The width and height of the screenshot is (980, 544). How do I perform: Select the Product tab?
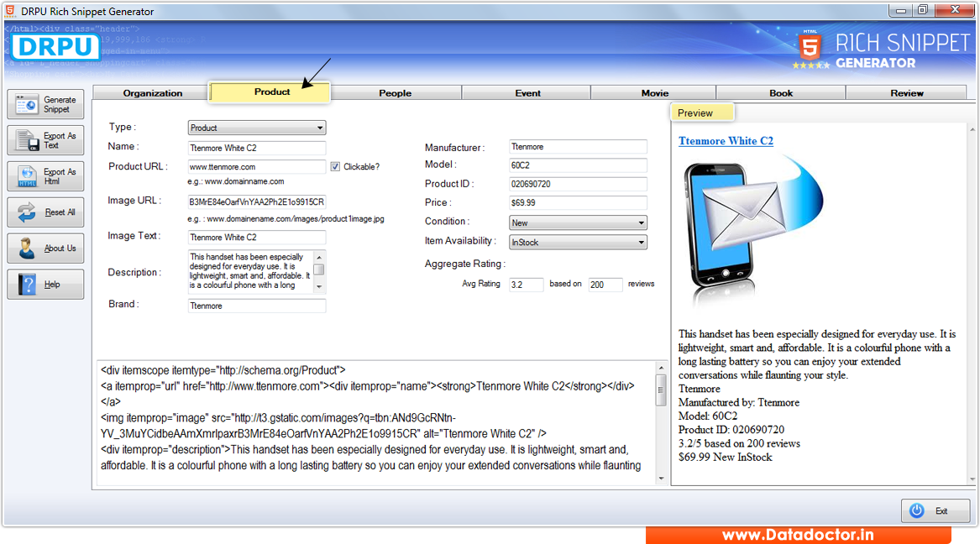271,92
